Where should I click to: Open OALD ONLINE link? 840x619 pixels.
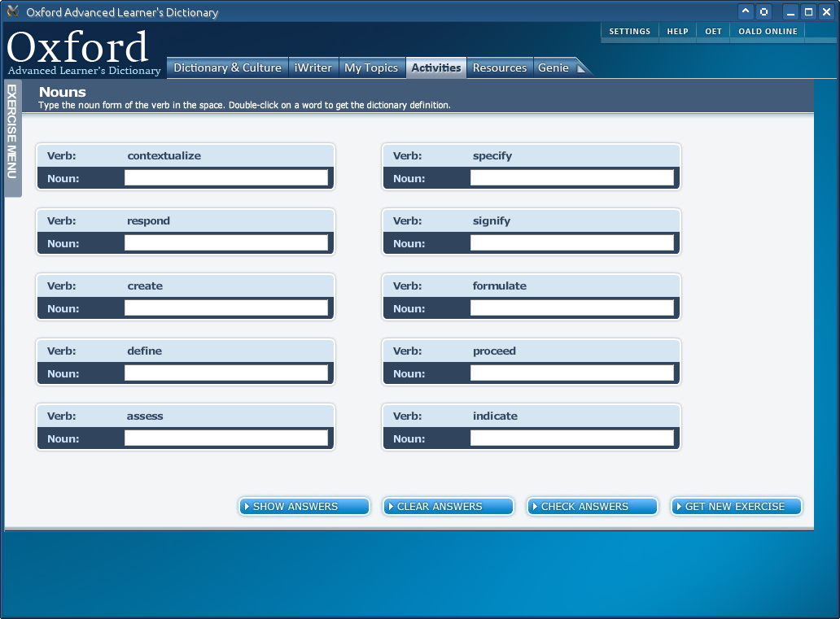(x=768, y=32)
